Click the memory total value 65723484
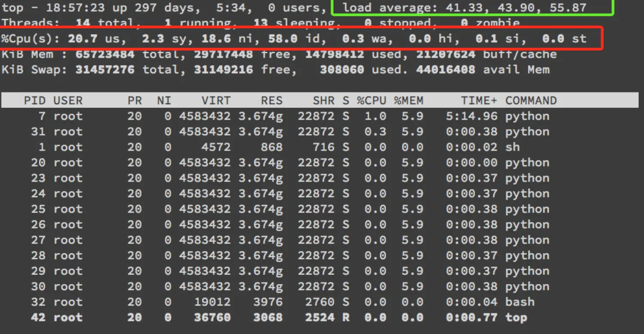Viewport: 644px width, 334px height. click(105, 54)
